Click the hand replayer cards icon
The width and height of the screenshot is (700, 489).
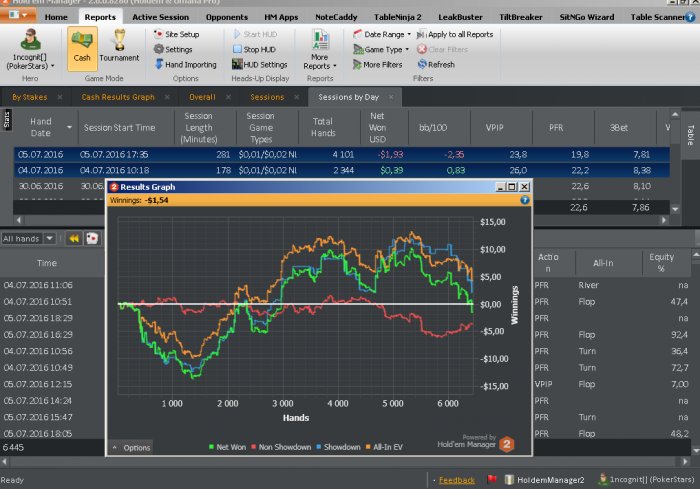[92, 238]
